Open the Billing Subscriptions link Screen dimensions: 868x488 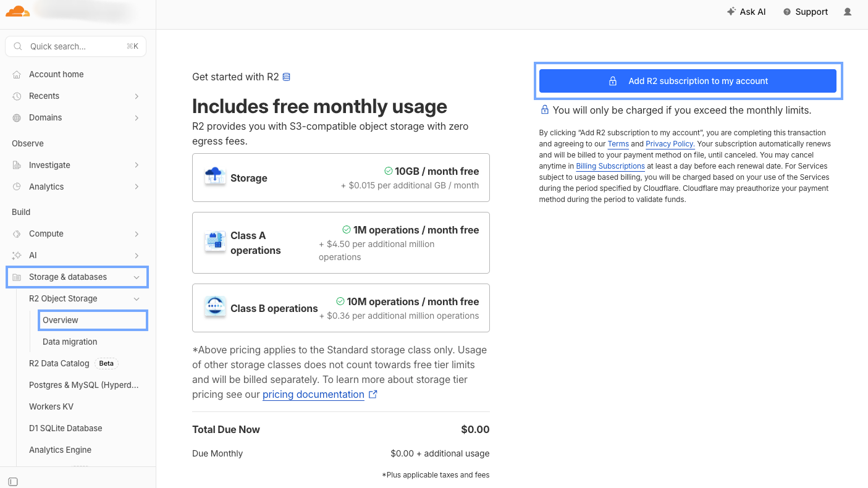pos(610,166)
